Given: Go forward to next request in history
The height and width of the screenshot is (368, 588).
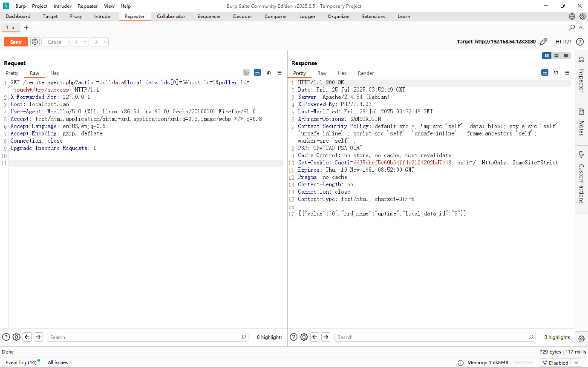Looking at the screenshot, I should 96,42.
